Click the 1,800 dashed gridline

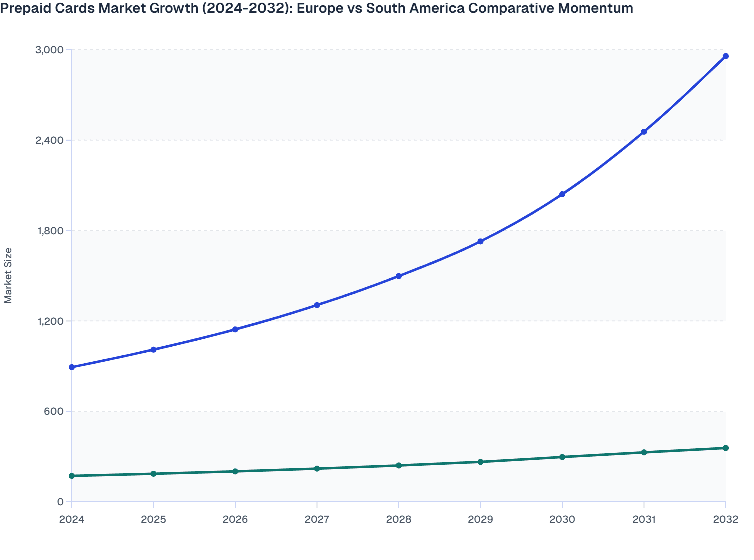coord(350,230)
